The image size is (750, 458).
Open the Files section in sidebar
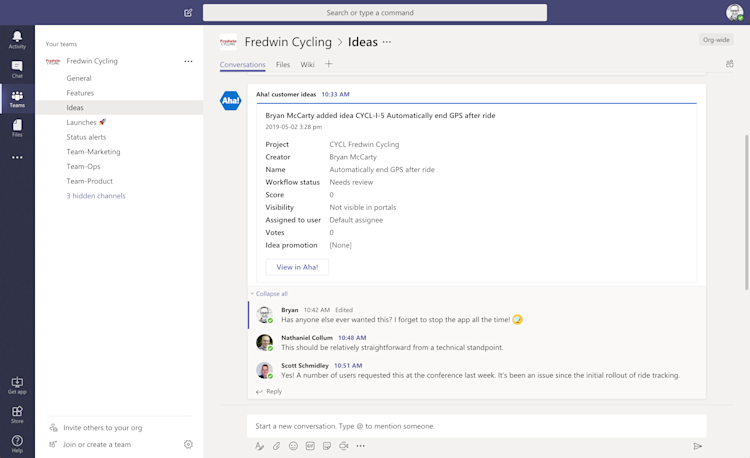[x=17, y=128]
